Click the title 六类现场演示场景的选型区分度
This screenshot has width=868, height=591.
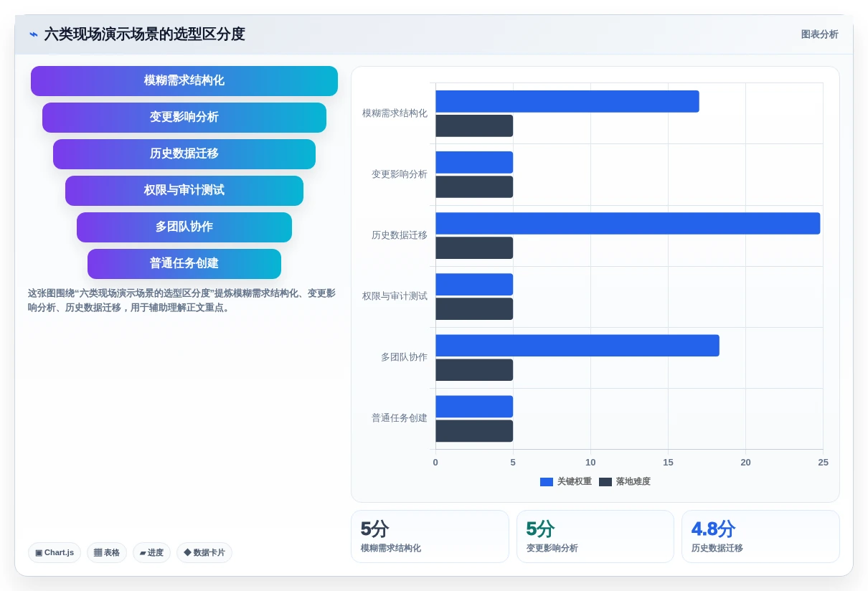click(145, 34)
